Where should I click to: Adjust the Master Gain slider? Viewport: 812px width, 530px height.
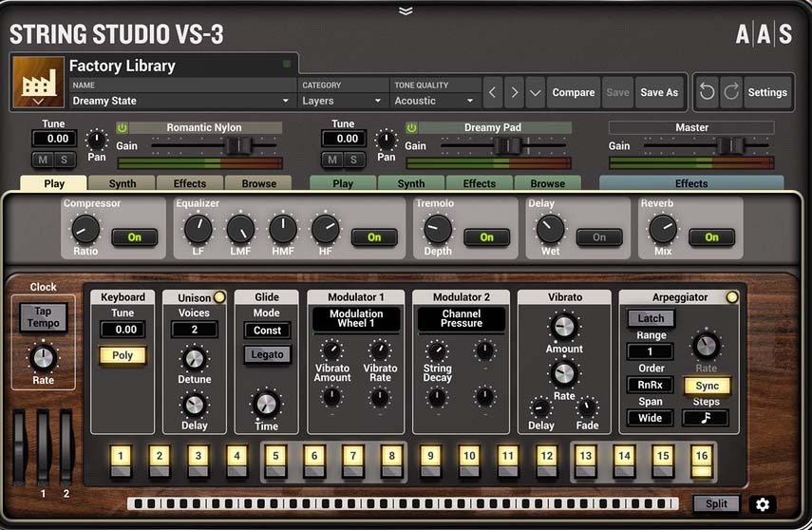click(730, 146)
